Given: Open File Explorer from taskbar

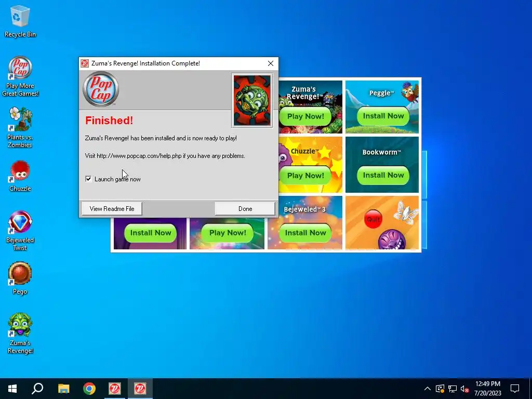Looking at the screenshot, I should (x=63, y=389).
